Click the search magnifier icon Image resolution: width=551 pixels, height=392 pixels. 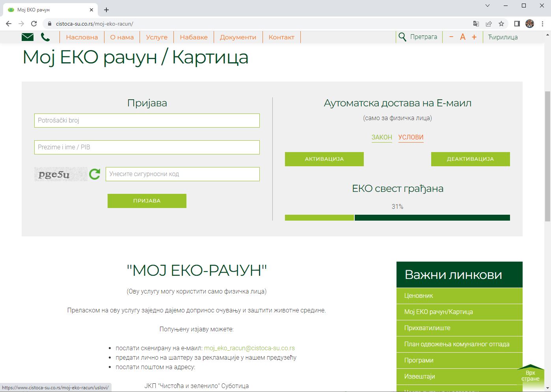click(402, 37)
